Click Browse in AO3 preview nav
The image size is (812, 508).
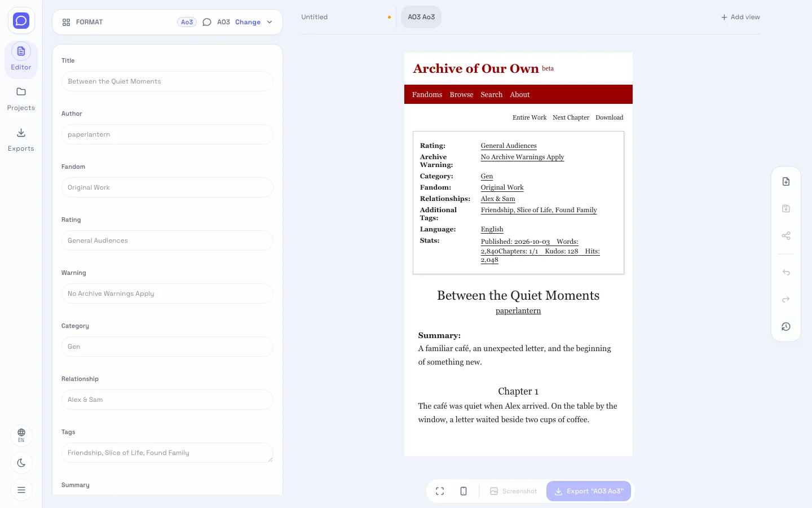461,94
